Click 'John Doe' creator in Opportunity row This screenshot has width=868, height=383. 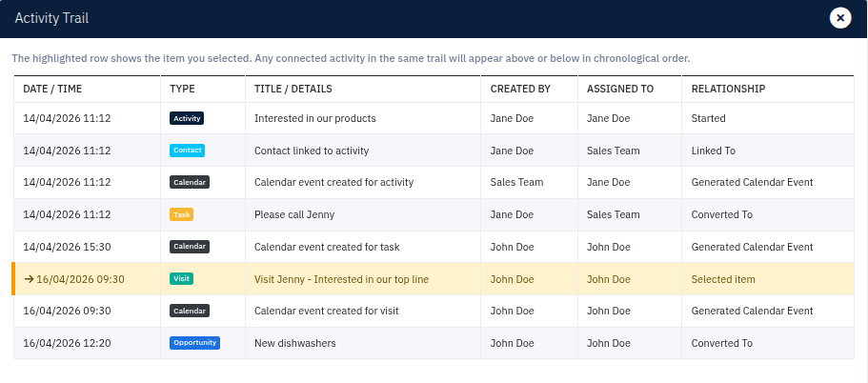click(x=512, y=343)
